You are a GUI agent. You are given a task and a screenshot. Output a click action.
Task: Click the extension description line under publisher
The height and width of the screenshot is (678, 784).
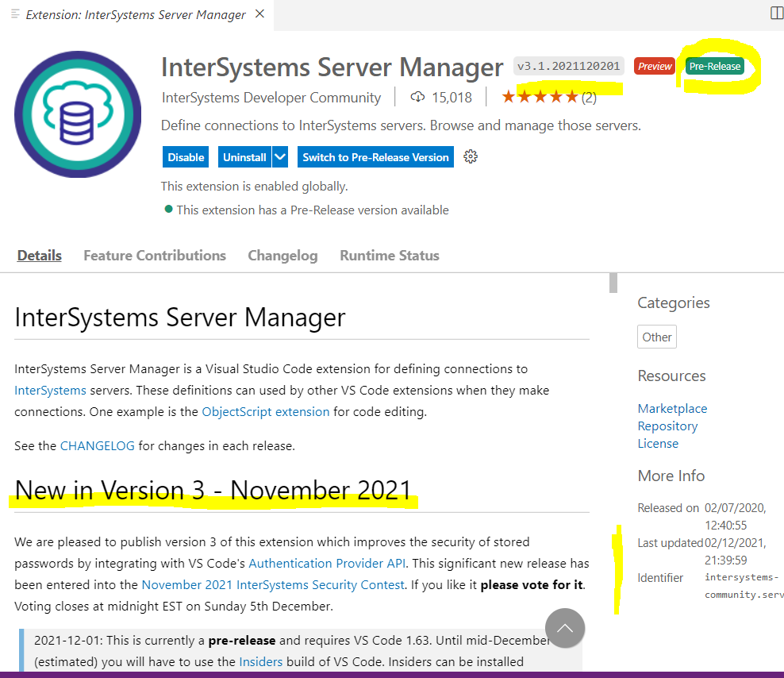[x=401, y=125]
